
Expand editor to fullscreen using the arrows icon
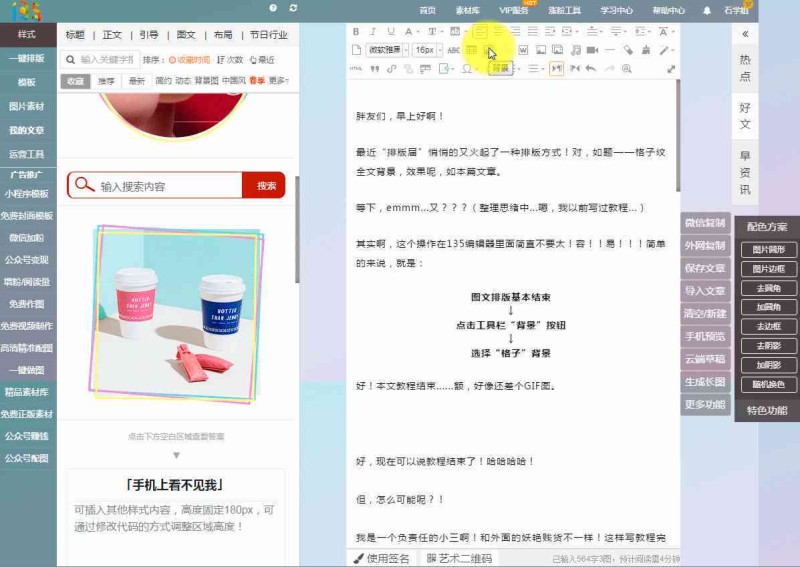point(671,69)
